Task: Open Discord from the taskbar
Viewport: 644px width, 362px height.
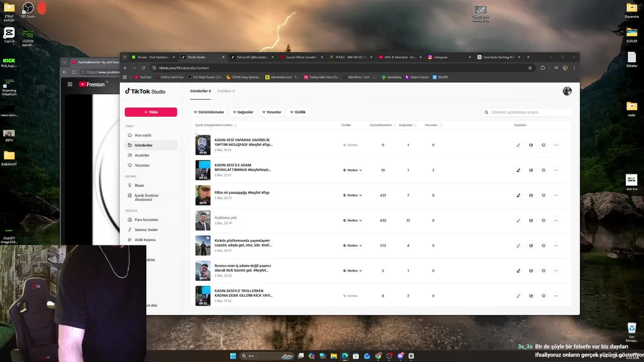Action: 400,356
